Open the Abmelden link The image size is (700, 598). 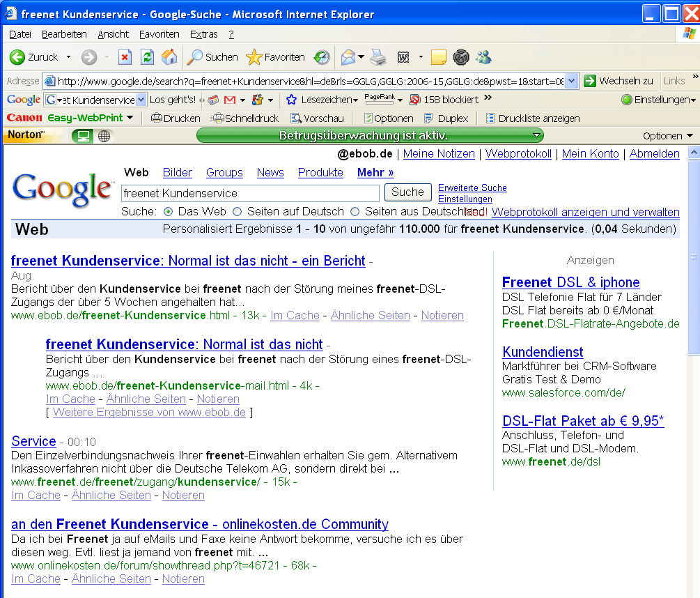tap(655, 153)
